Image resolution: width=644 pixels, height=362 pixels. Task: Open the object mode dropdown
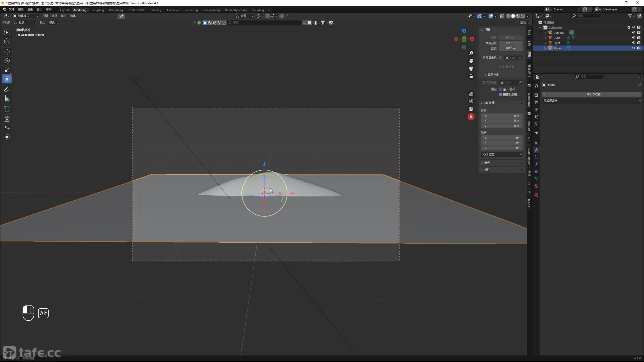pyautogui.click(x=25, y=16)
